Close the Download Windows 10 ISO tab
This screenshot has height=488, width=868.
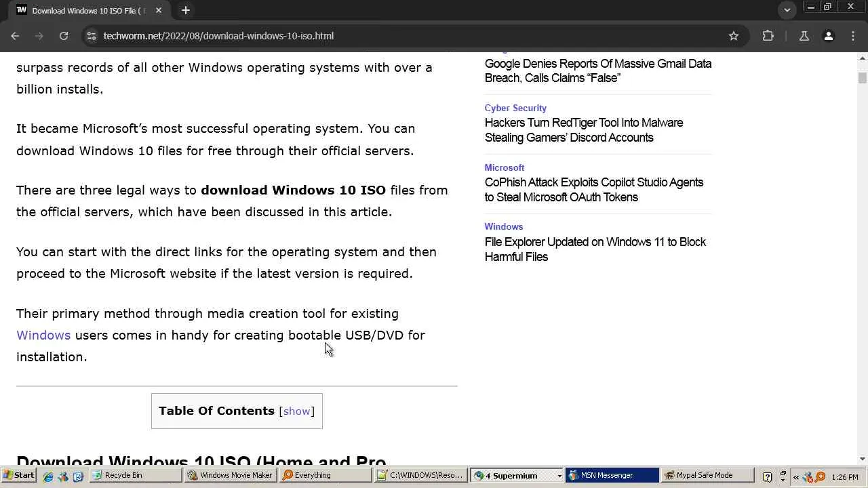(159, 10)
